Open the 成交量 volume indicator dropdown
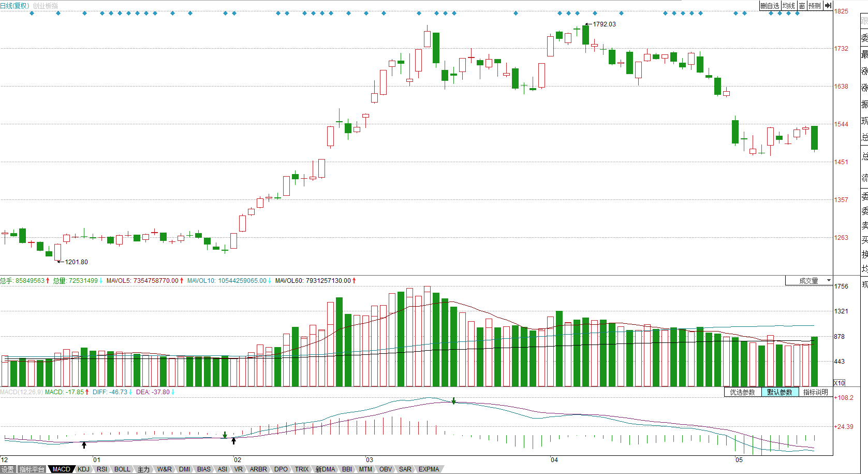 tap(809, 281)
